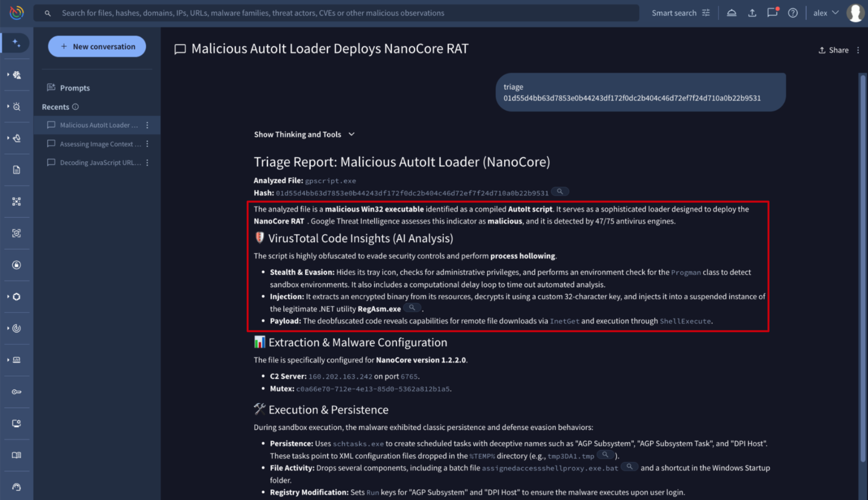The width and height of the screenshot is (868, 500).
Task: Click the user triage message bubble
Action: tap(640, 92)
